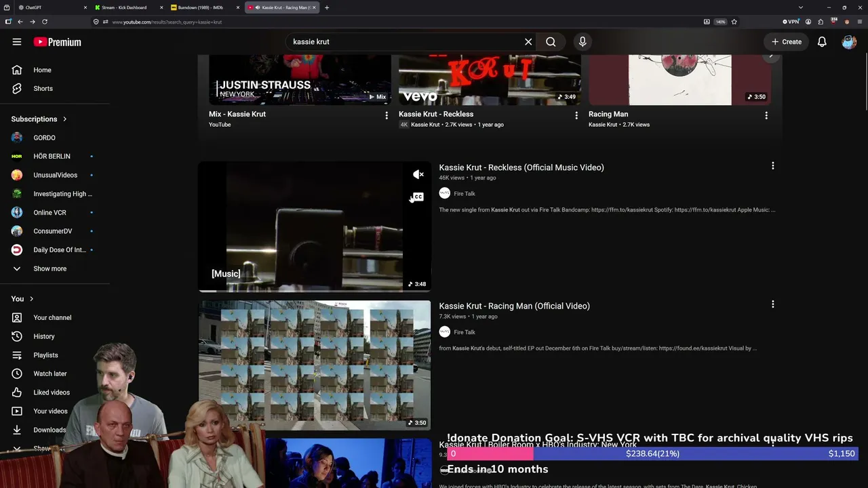Open options for Racing Man (Official Video)
The image size is (868, 488).
click(772, 304)
